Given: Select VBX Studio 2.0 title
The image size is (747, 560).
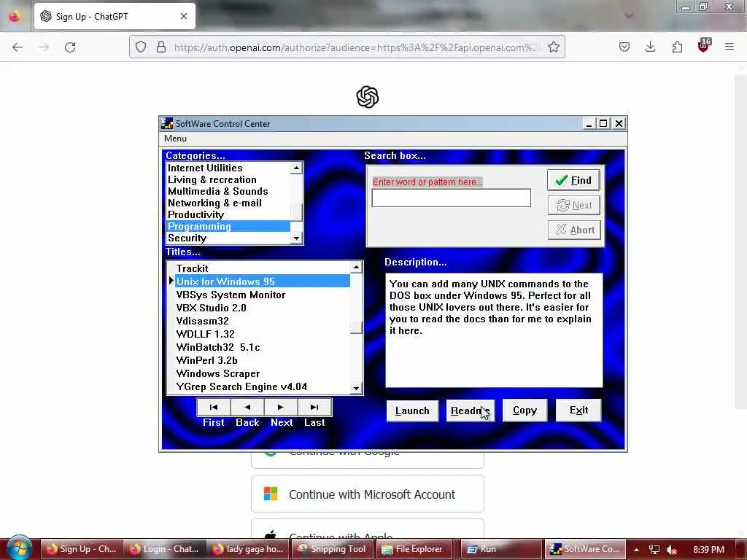Looking at the screenshot, I should (263, 308).
